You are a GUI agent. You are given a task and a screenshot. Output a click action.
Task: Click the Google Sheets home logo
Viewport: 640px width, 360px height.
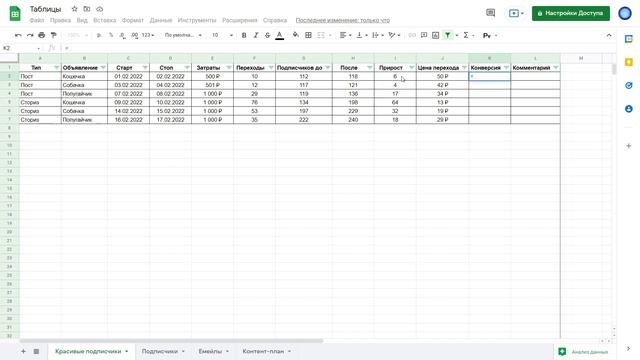tap(15, 13)
